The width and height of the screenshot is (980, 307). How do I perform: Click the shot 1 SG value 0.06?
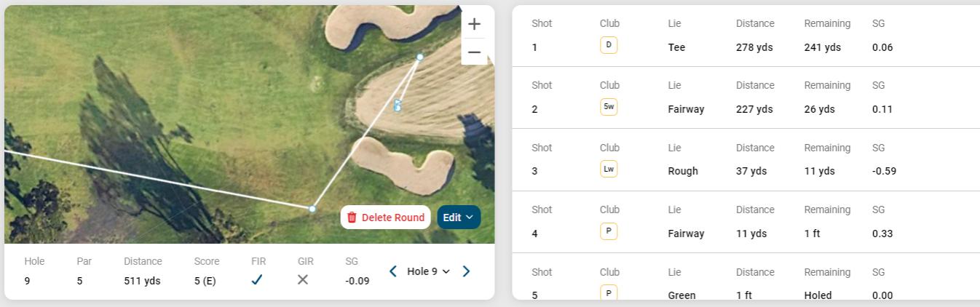pyautogui.click(x=882, y=47)
